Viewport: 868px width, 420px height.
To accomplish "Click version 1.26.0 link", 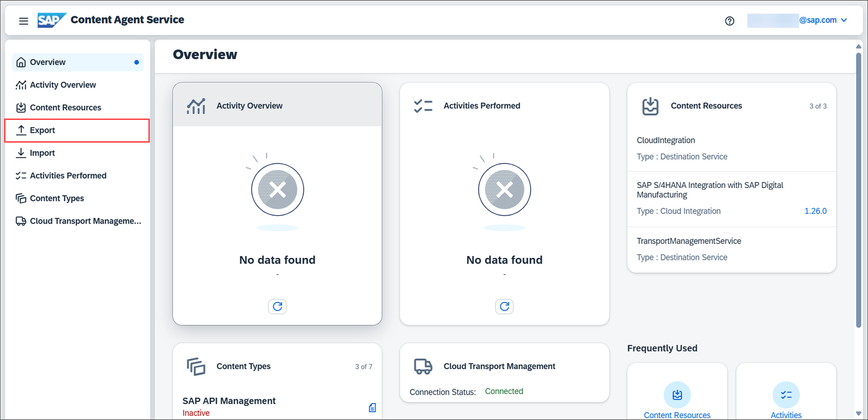I will click(x=816, y=211).
